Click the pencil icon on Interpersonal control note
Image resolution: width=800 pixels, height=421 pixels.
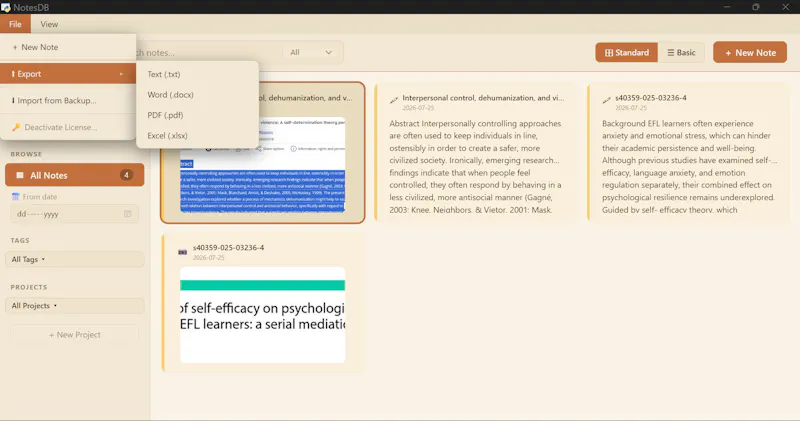point(393,100)
